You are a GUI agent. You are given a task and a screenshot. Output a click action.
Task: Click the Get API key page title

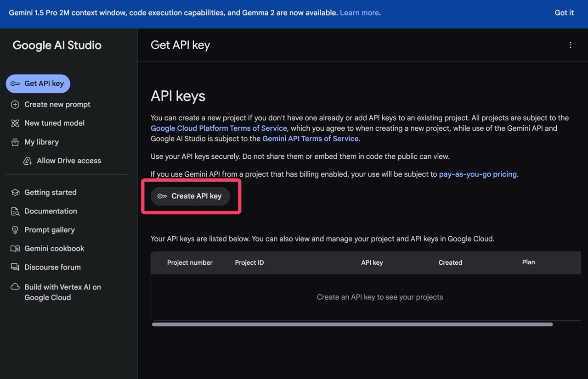pyautogui.click(x=180, y=45)
